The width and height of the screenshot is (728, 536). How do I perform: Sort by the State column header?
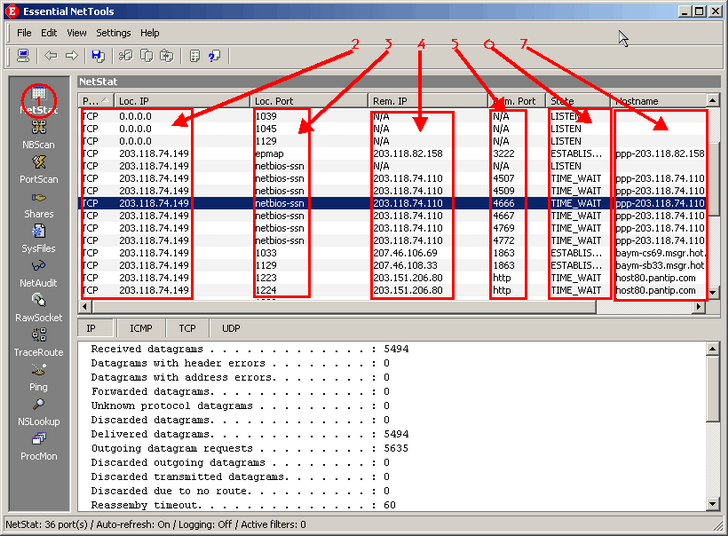[578, 101]
